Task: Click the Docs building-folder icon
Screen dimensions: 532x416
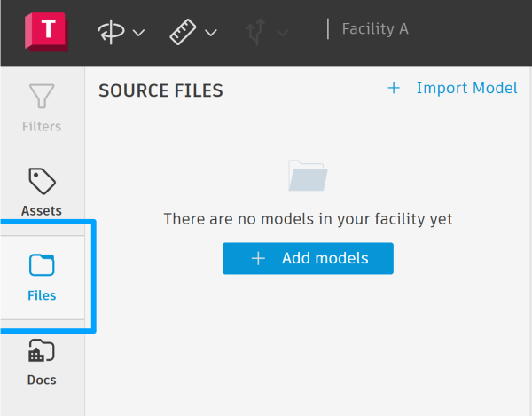Action: pyautogui.click(x=42, y=351)
